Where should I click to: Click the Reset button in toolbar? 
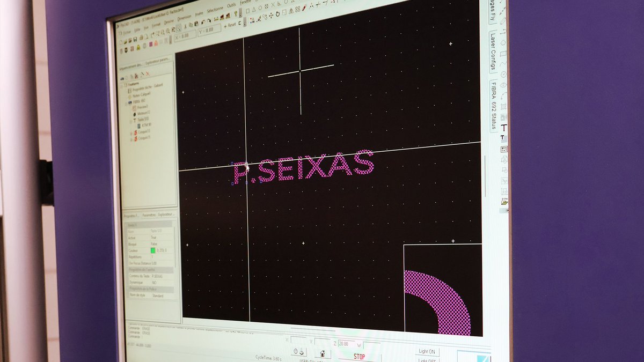(230, 25)
